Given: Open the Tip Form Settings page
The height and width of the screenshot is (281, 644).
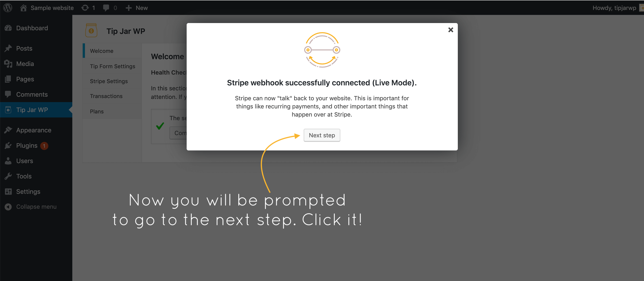Looking at the screenshot, I should (113, 66).
